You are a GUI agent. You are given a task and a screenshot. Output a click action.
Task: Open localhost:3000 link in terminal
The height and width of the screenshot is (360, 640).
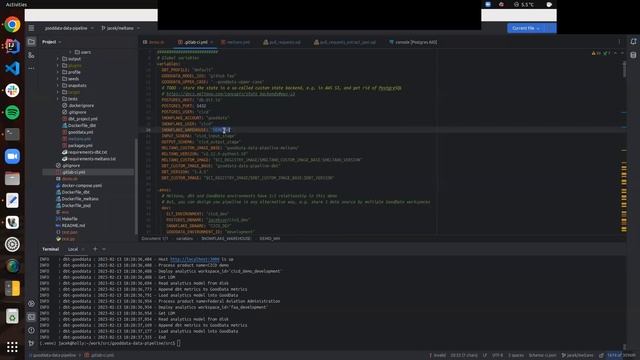coord(195,259)
